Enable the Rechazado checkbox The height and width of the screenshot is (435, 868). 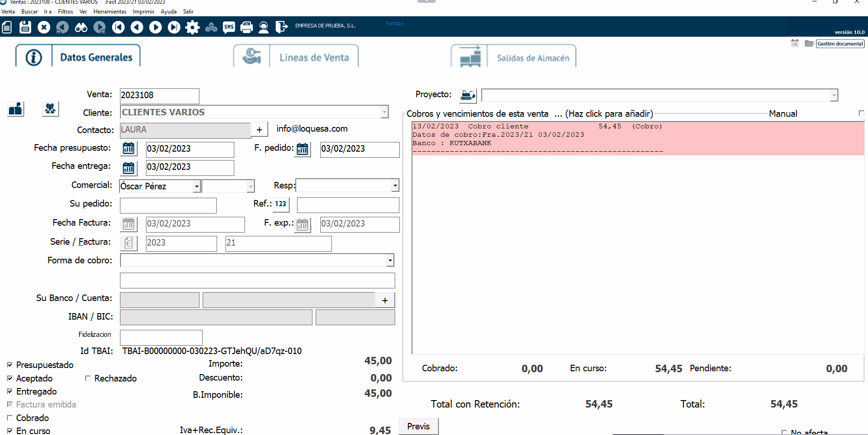88,378
